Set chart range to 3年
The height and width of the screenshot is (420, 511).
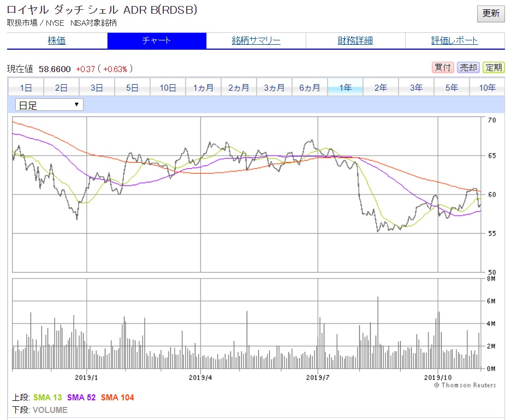pyautogui.click(x=416, y=87)
